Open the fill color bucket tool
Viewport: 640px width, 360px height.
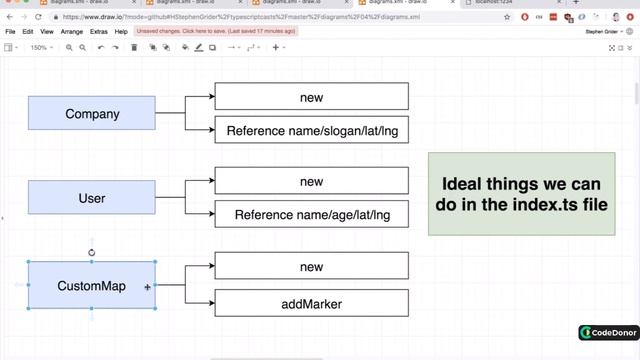point(185,48)
